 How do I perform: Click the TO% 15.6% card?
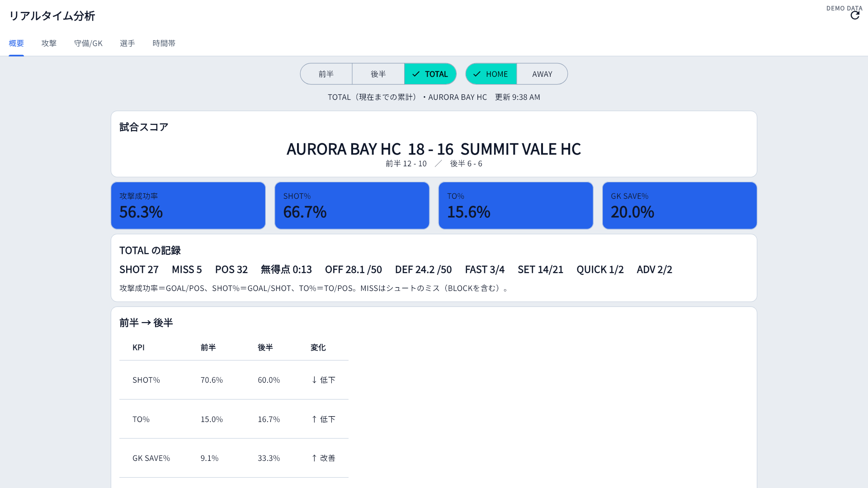(x=516, y=206)
